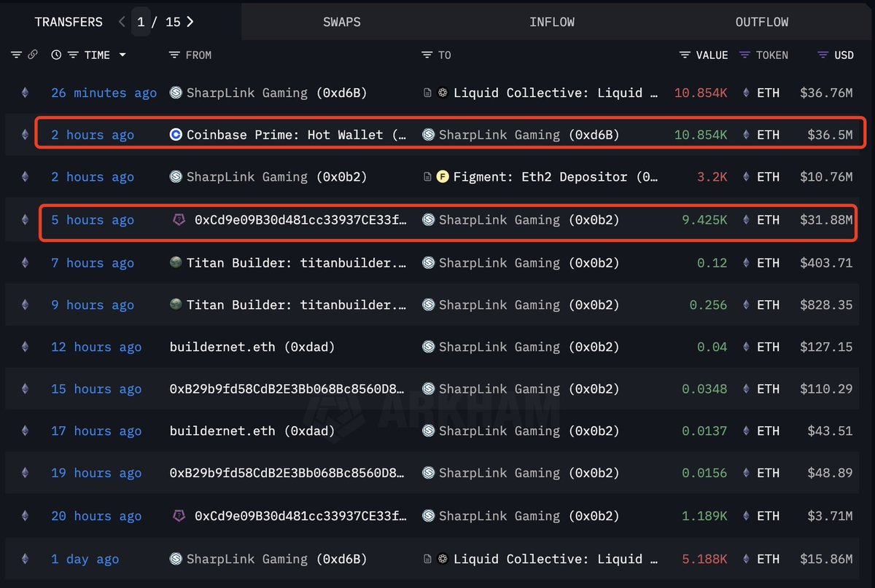The height and width of the screenshot is (588, 875).
Task: Click the USD amount '$127.15'
Action: click(x=826, y=347)
